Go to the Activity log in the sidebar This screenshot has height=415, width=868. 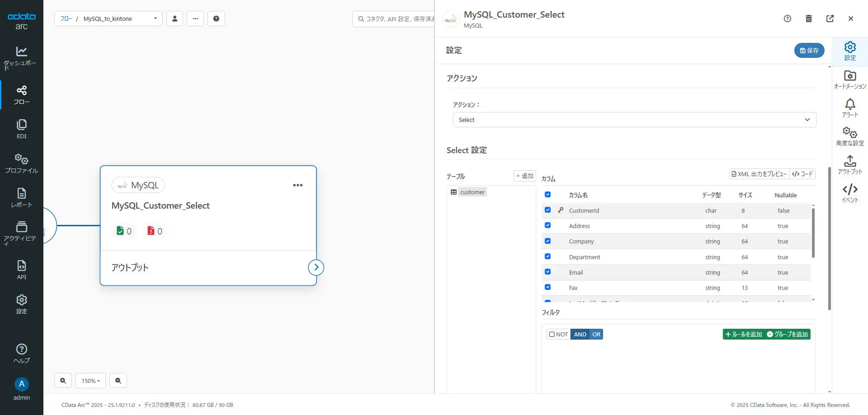click(21, 233)
